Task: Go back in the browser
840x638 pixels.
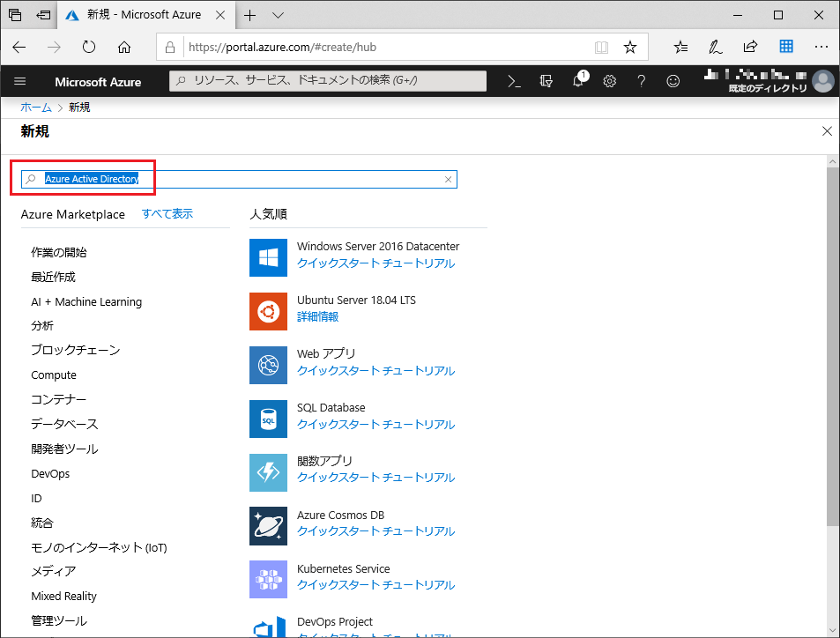Action: (x=19, y=47)
